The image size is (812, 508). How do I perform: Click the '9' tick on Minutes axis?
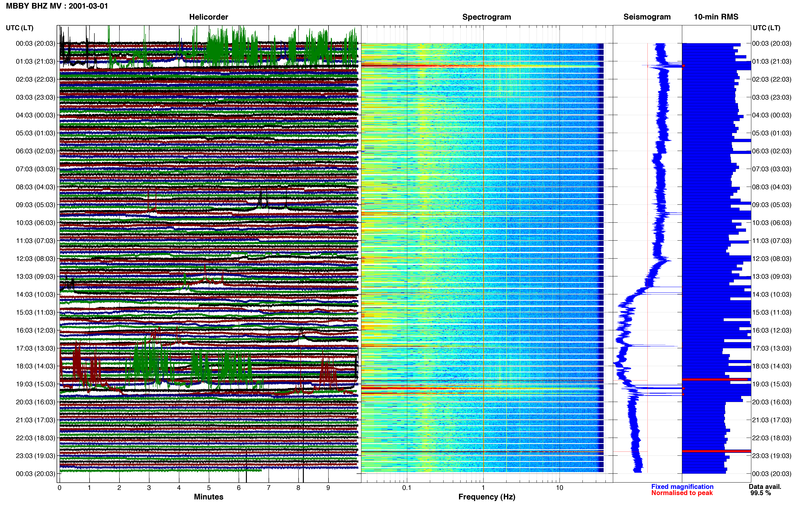(328, 488)
